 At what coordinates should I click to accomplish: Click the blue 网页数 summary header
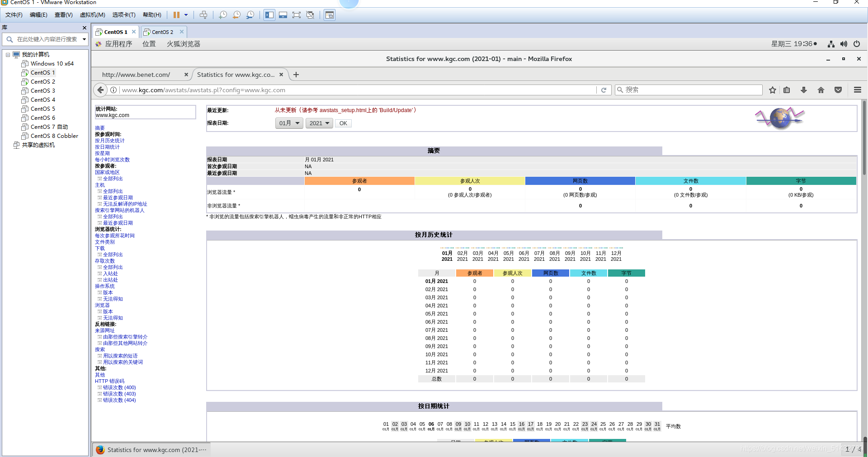tap(580, 181)
